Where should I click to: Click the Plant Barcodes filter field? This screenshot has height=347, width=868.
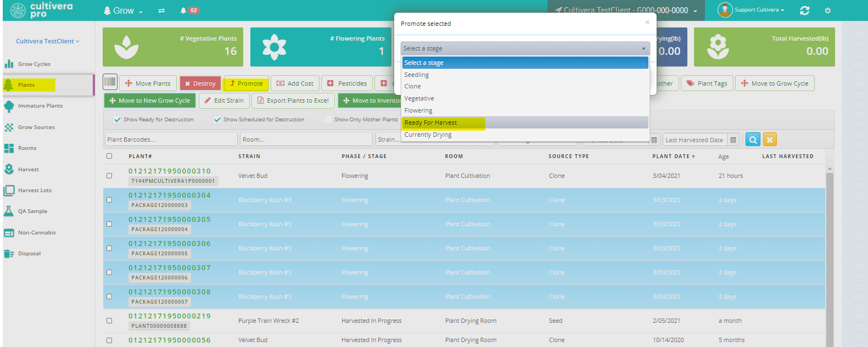171,139
